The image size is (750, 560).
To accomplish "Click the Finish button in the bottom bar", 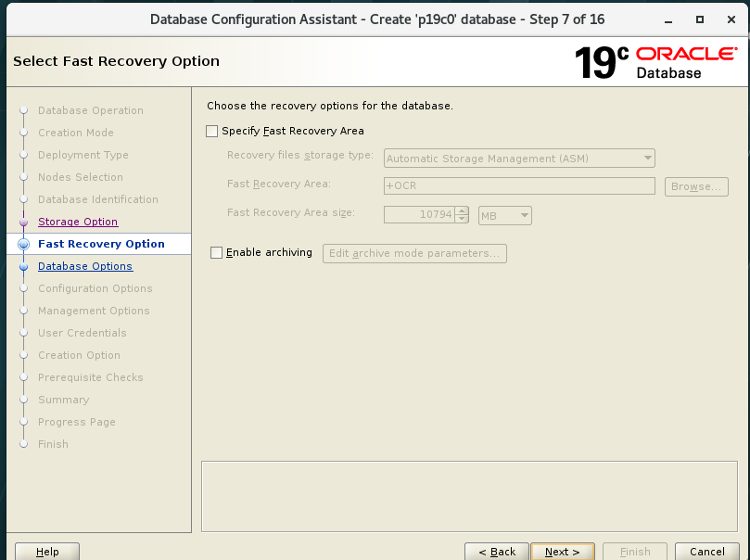I will pyautogui.click(x=635, y=552).
